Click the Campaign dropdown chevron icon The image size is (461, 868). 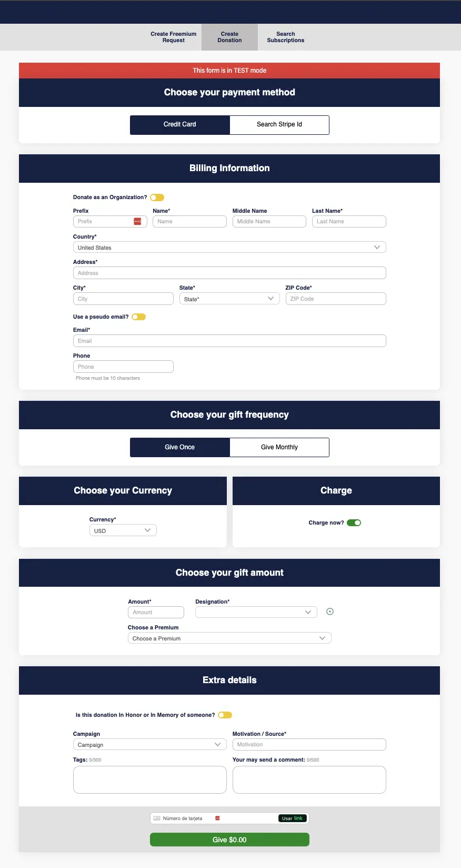click(x=218, y=744)
